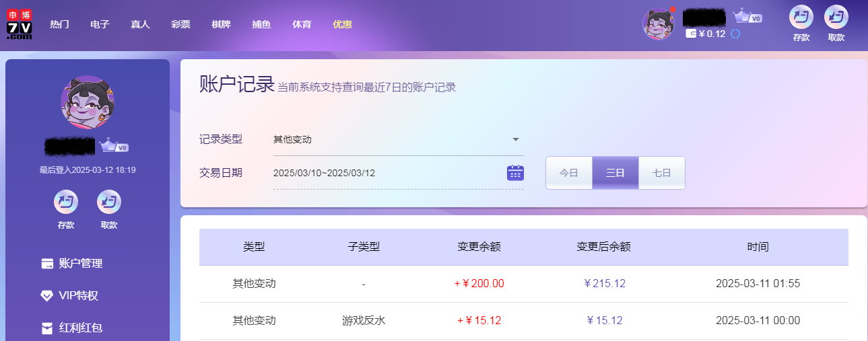Click the 时间 column header
This screenshot has width=868, height=341.
click(758, 247)
